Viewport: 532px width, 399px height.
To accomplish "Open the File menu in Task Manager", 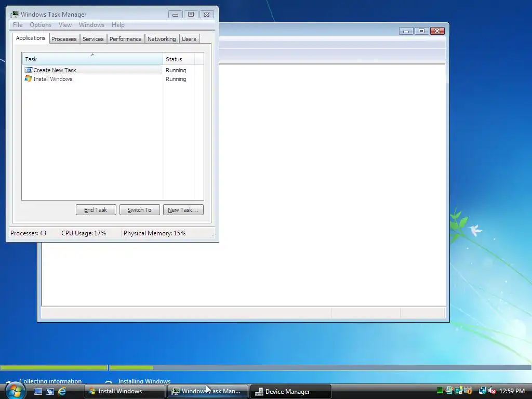I will pyautogui.click(x=18, y=25).
